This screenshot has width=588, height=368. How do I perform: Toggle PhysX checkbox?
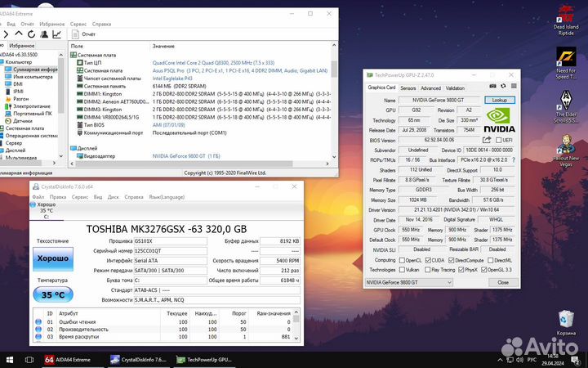[x=461, y=270]
